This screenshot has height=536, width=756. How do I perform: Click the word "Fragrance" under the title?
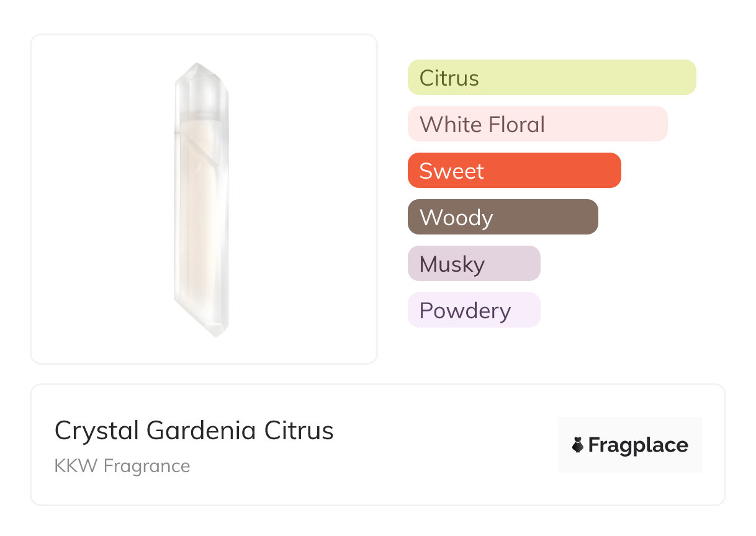pyautogui.click(x=147, y=466)
